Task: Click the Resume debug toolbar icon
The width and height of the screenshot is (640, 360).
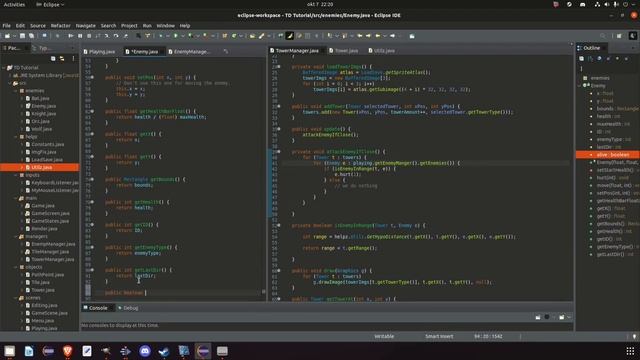Action: [71, 36]
